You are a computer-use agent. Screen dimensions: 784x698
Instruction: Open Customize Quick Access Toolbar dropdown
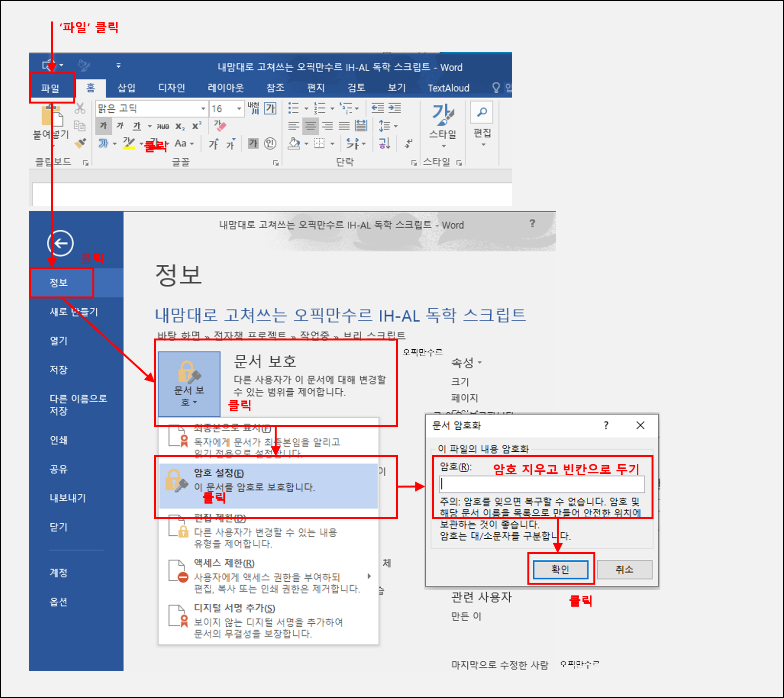point(118,65)
